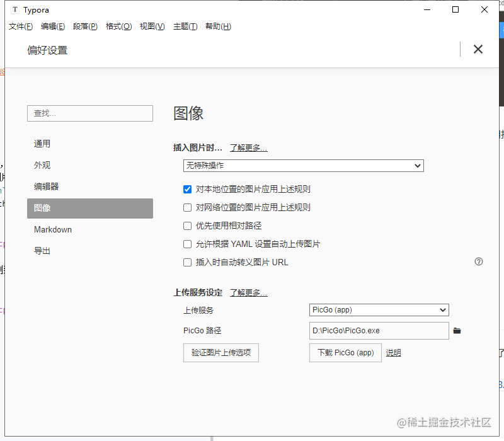Click 验证图片上传选项 button
504x441 pixels.
tap(221, 353)
